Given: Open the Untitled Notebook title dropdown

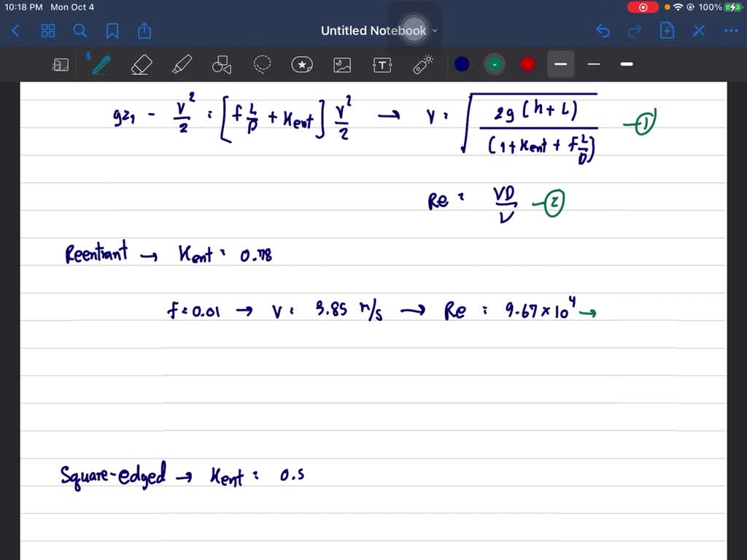Looking at the screenshot, I should (435, 31).
